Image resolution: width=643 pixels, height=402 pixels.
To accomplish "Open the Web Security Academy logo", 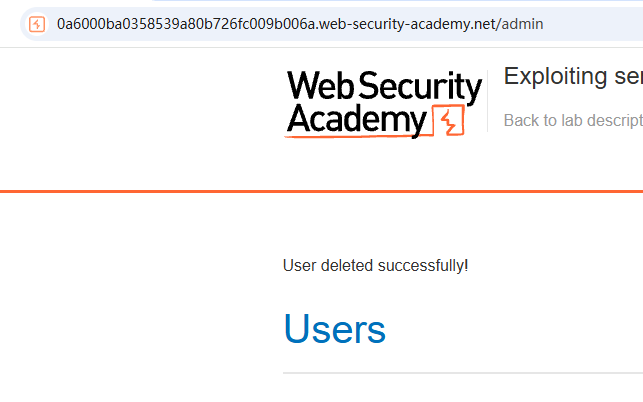I will pos(383,104).
